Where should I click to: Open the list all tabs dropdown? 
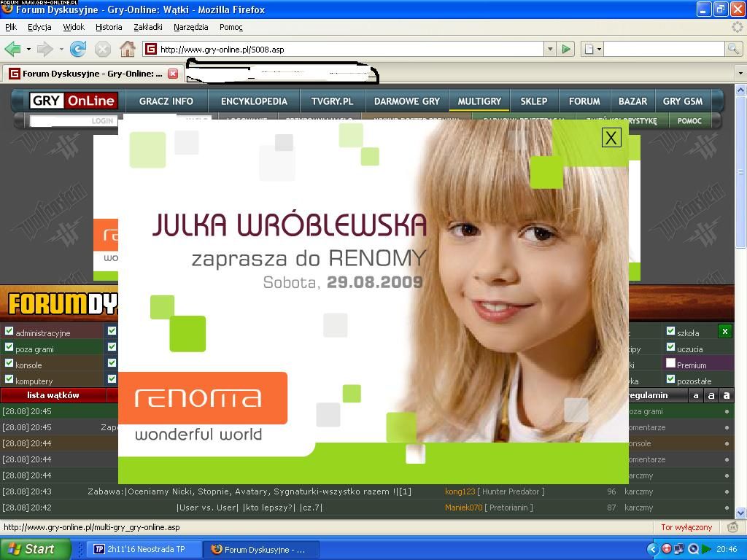point(739,74)
